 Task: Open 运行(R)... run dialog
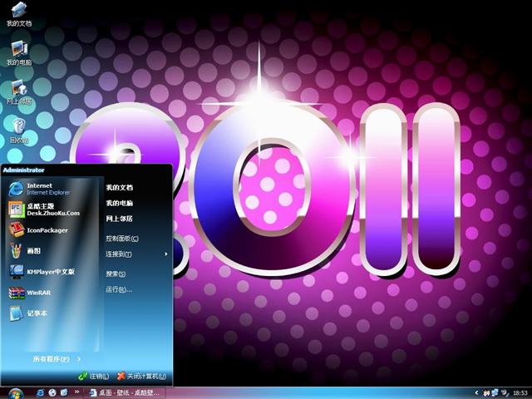pyautogui.click(x=119, y=289)
